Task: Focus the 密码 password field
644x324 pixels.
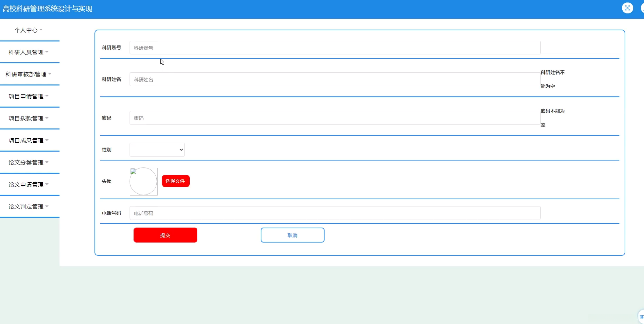Action: pyautogui.click(x=335, y=118)
